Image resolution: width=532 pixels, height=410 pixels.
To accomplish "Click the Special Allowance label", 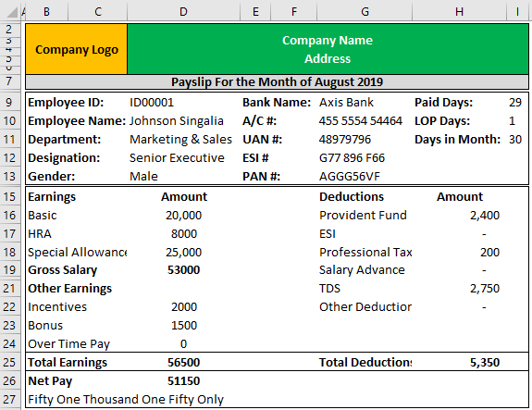I will click(x=78, y=252).
